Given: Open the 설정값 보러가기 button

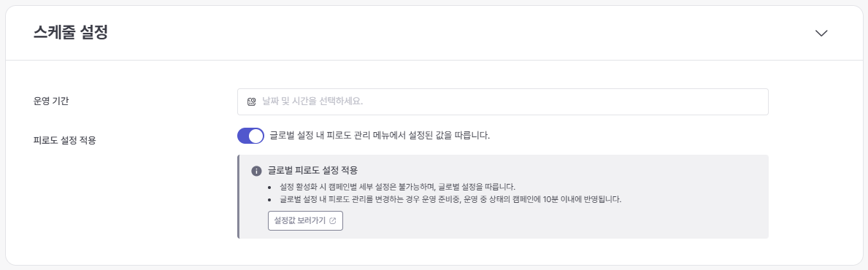Looking at the screenshot, I should (306, 220).
